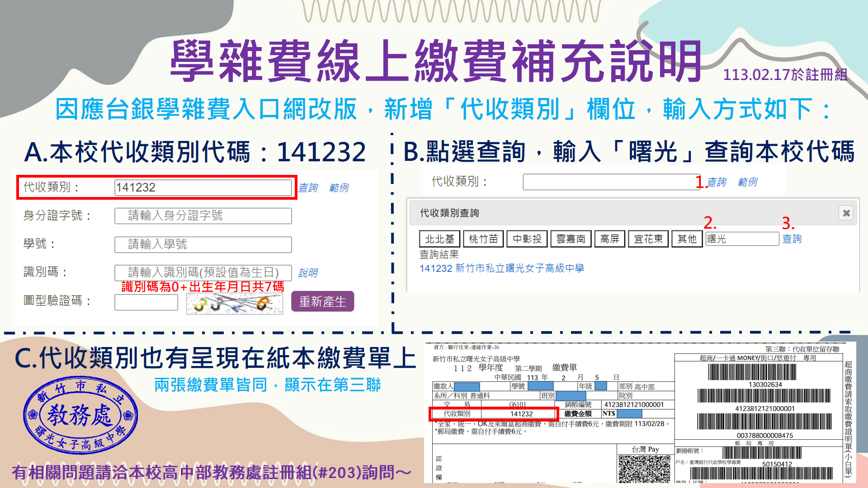
Task: Focus the 身分證字號 input field
Action: [203, 216]
